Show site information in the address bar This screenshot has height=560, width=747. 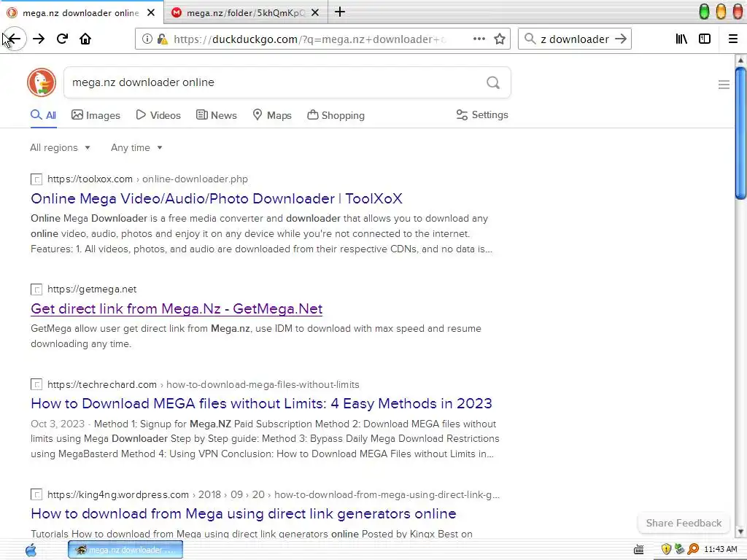pyautogui.click(x=147, y=39)
